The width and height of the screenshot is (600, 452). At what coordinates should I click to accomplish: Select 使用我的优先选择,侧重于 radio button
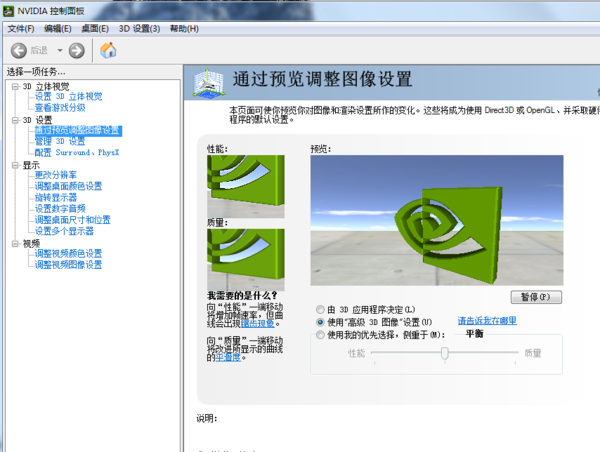pyautogui.click(x=320, y=335)
